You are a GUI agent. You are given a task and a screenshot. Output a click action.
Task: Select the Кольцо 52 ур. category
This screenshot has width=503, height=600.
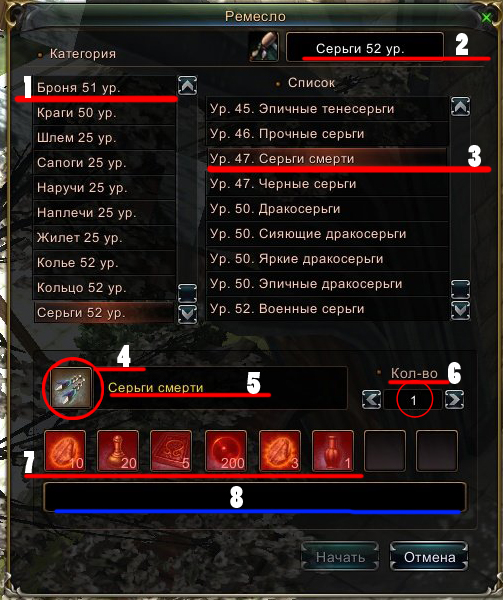coord(104,287)
